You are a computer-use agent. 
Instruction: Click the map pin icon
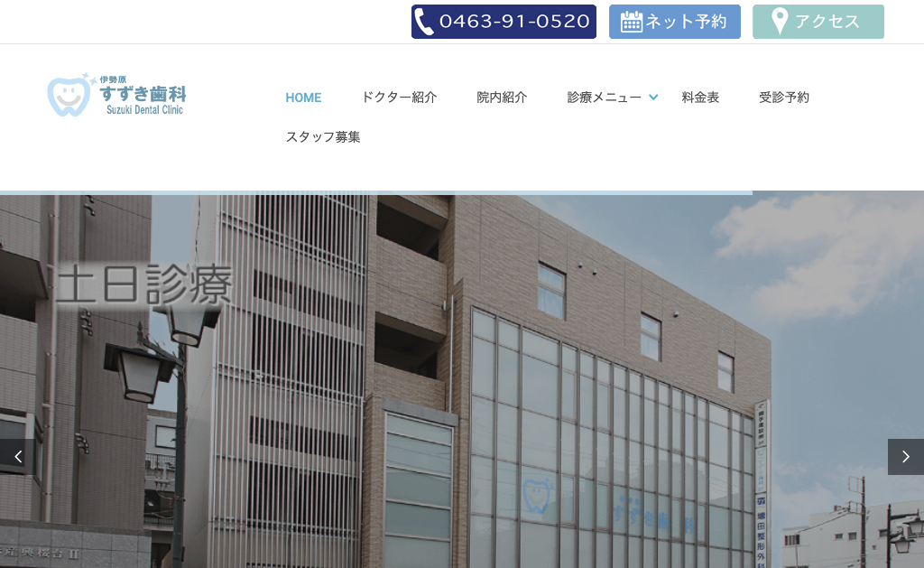pyautogui.click(x=779, y=22)
